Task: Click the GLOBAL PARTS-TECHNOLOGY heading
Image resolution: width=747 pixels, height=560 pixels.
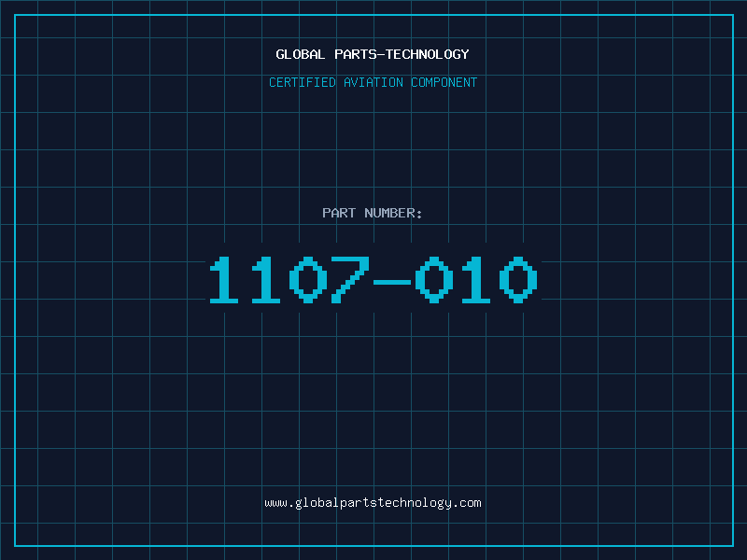Action: tap(373, 54)
